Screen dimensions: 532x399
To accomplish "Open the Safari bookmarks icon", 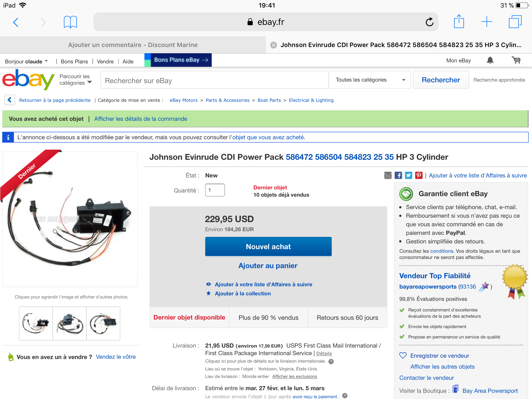I will pyautogui.click(x=70, y=22).
